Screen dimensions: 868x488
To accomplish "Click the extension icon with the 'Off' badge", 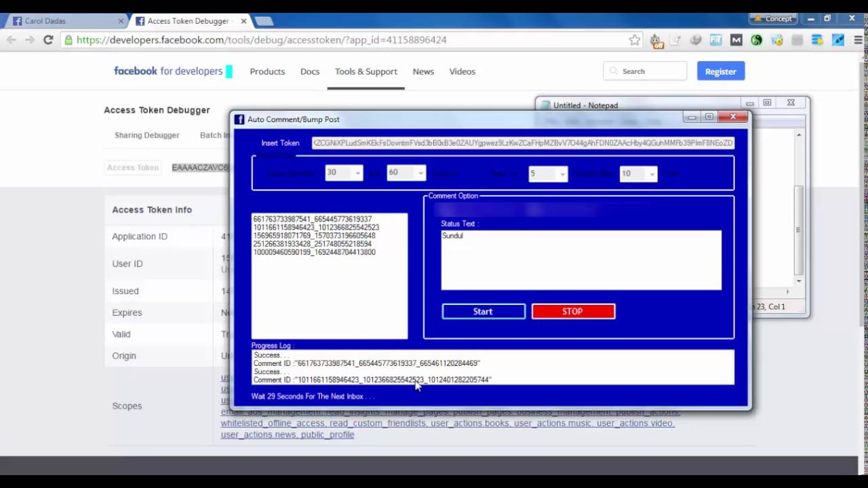I will tap(656, 41).
